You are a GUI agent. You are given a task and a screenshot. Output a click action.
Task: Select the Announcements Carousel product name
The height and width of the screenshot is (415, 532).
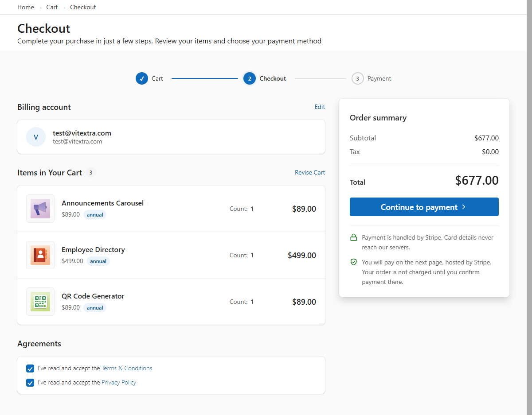(x=102, y=203)
